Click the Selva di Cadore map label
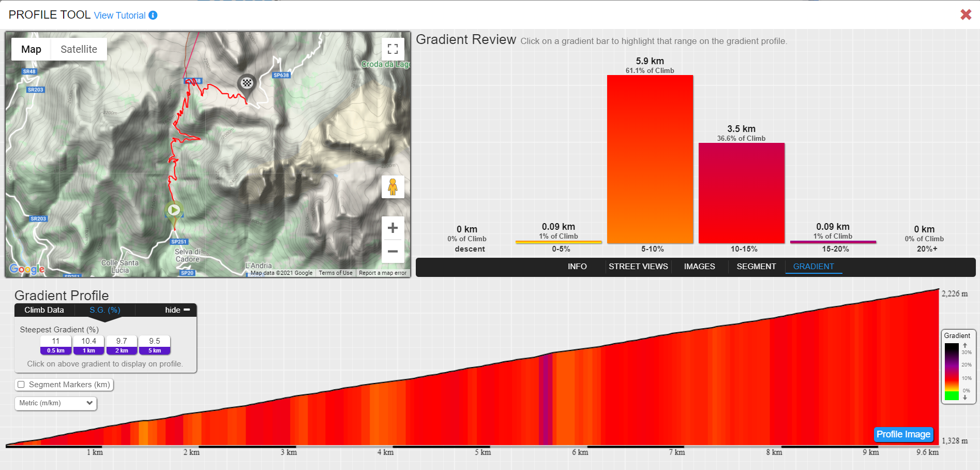980x470 pixels. tap(187, 255)
